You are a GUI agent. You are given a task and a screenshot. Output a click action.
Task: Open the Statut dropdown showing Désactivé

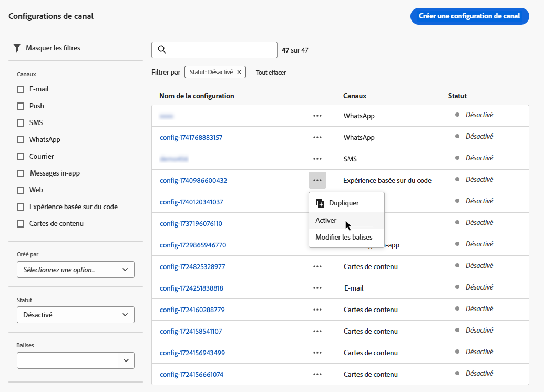click(76, 315)
